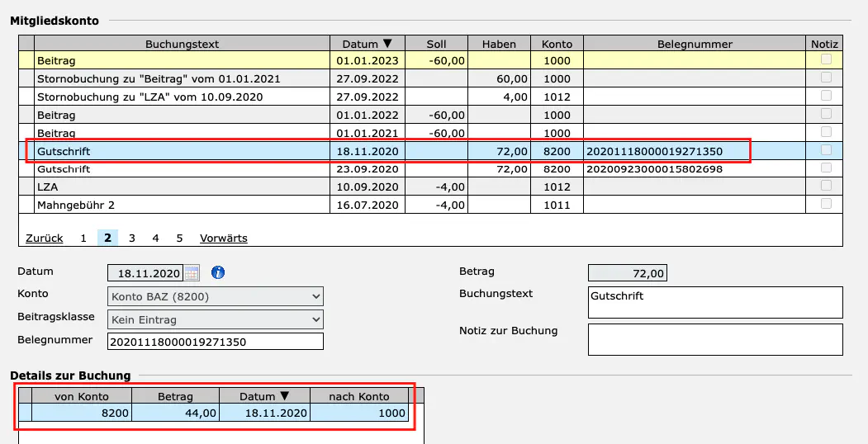This screenshot has height=444, width=868.
Task: Tick Notiz checkbox for Mahngebühr 2 row
Action: [x=826, y=204]
